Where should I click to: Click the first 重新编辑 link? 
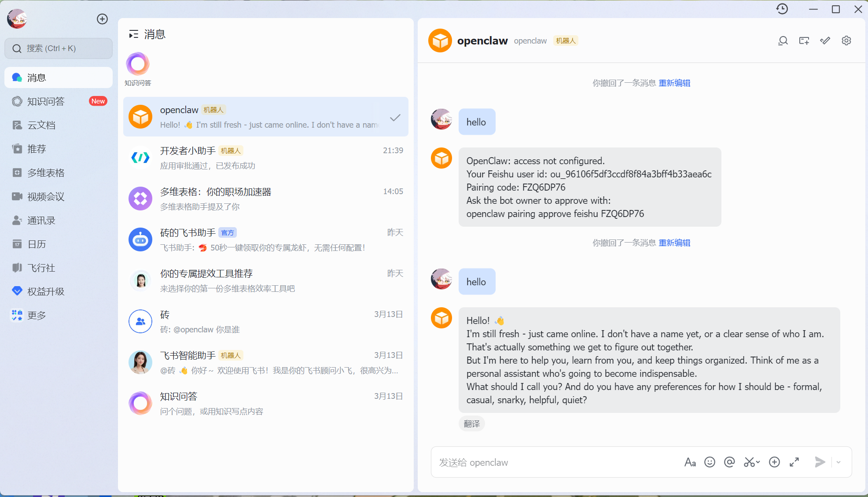tap(674, 83)
